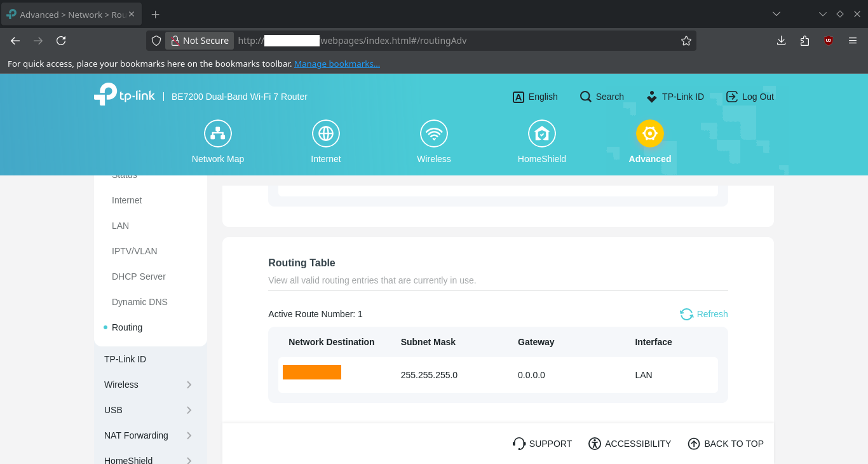Bookmark this page with star icon
Image resolution: width=868 pixels, height=464 pixels.
tap(686, 41)
